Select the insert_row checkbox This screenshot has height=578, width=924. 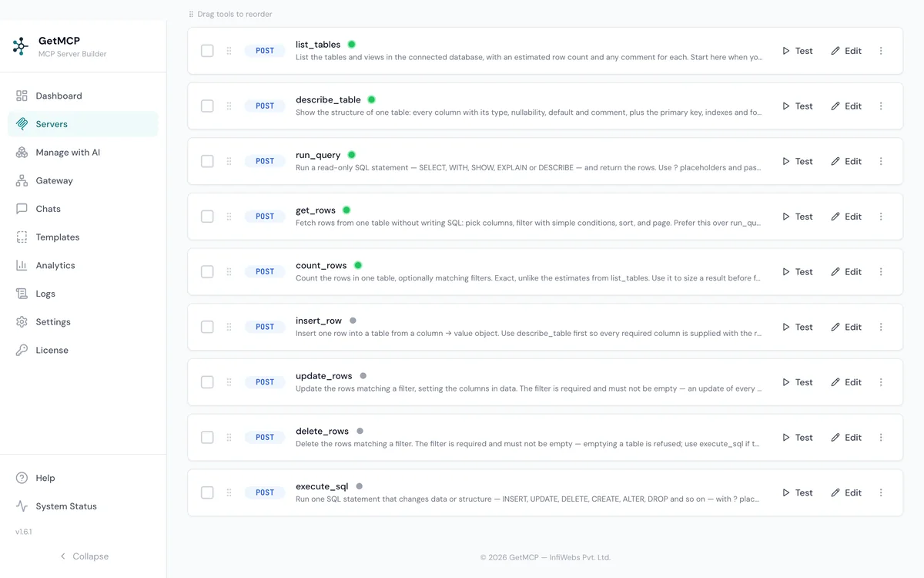pos(207,327)
